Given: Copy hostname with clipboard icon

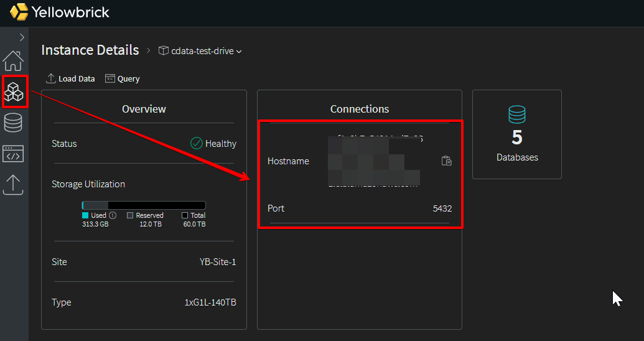Looking at the screenshot, I should (x=447, y=161).
